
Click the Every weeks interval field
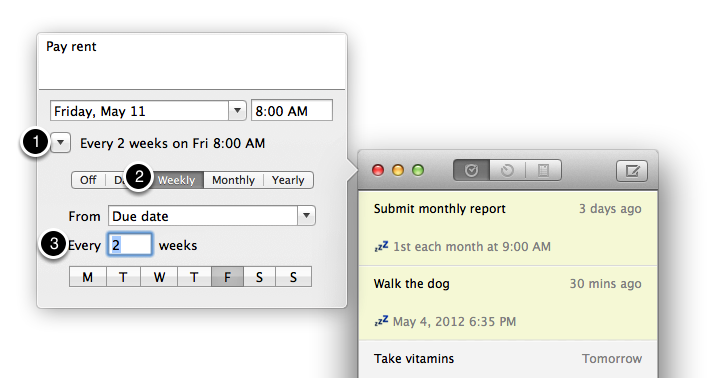[x=130, y=245]
